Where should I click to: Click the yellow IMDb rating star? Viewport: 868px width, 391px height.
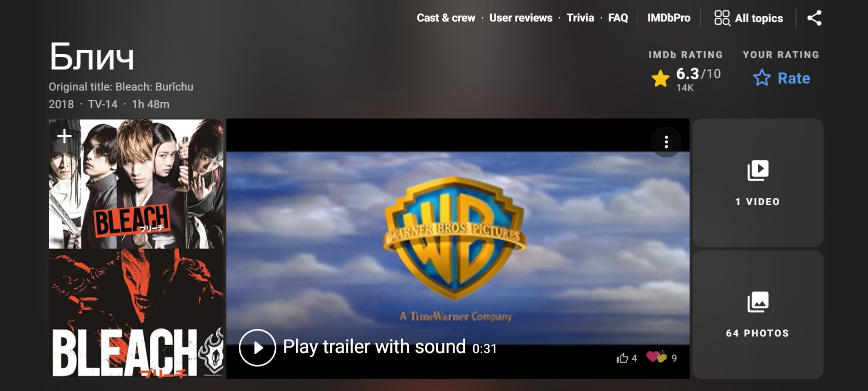click(661, 78)
